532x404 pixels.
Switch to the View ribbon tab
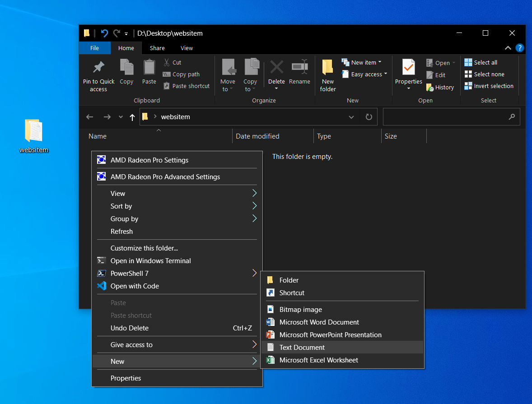187,48
